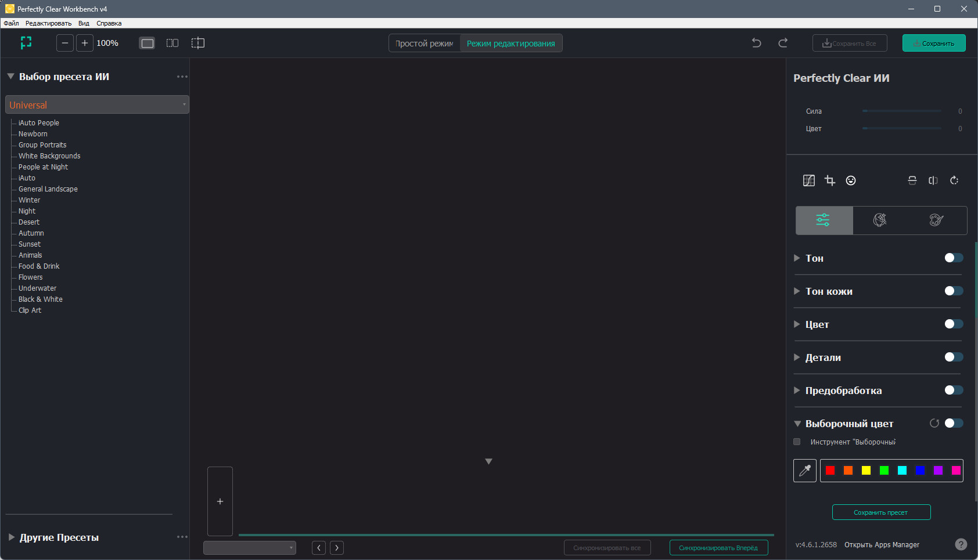The width and height of the screenshot is (978, 560).
Task: Select the red color swatch
Action: (830, 471)
